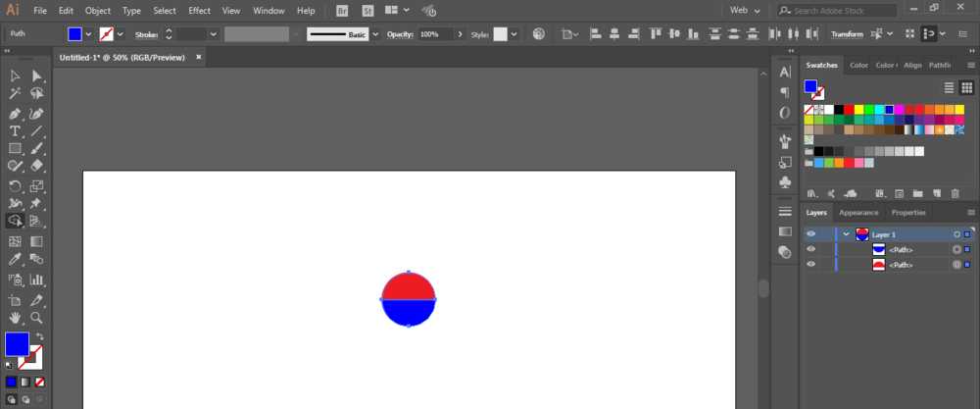Swap fill and stroke colors
The image size is (980, 409).
point(40,336)
